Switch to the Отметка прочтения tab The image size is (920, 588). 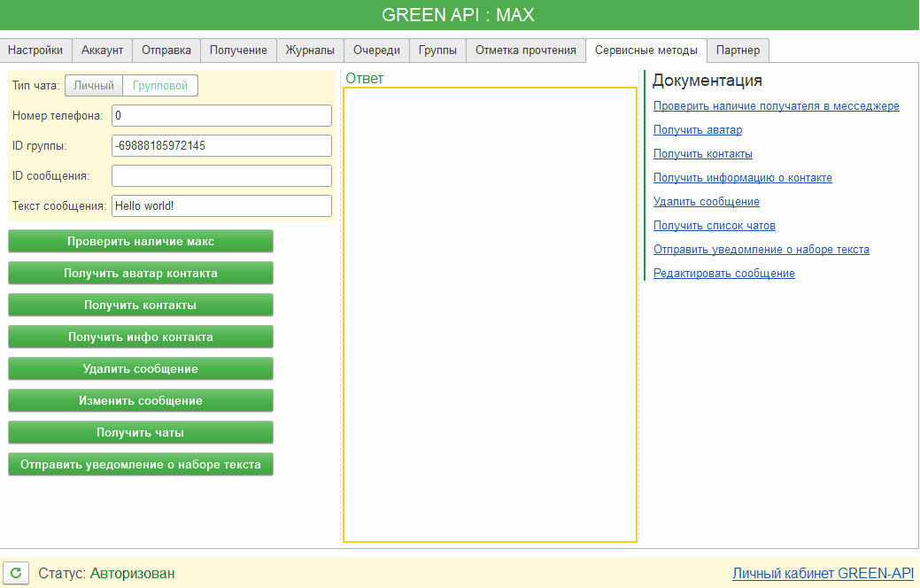coord(525,50)
